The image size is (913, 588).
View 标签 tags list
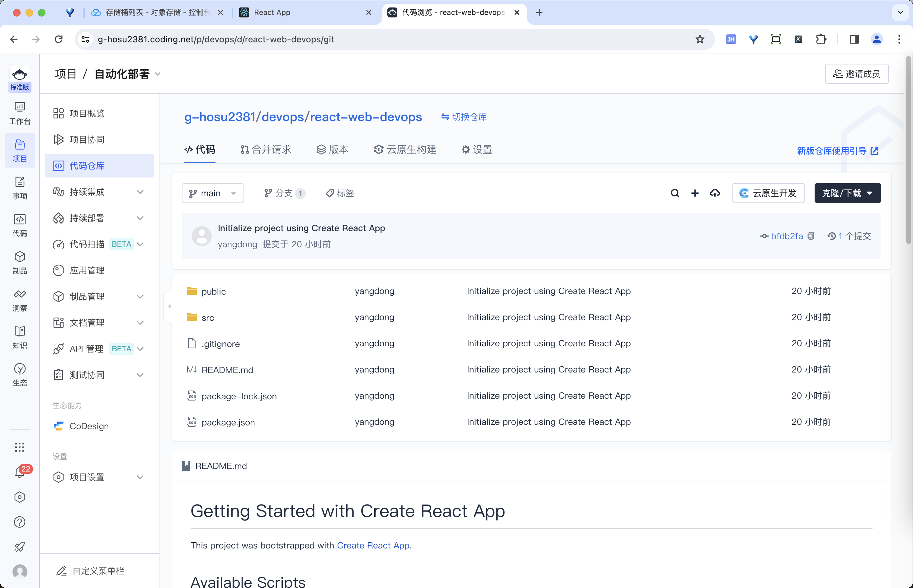pyautogui.click(x=340, y=193)
